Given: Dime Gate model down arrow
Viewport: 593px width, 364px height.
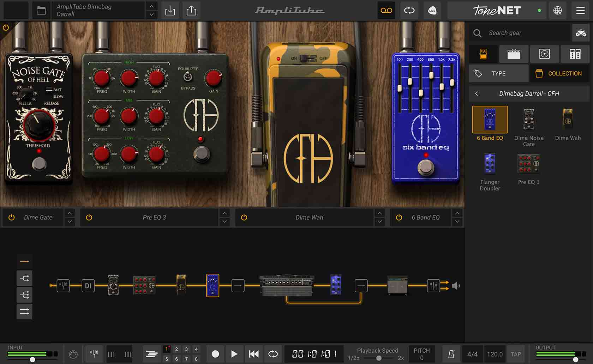Looking at the screenshot, I should (70, 222).
